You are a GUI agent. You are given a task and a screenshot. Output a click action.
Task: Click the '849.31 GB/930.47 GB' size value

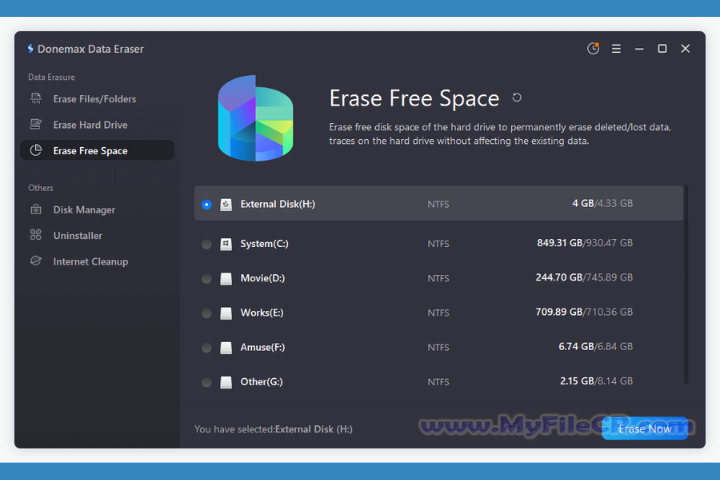[x=585, y=243]
